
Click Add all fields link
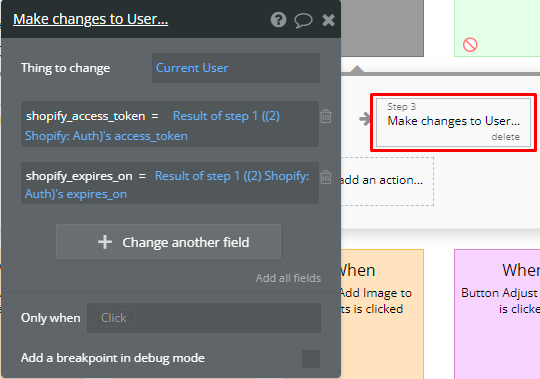click(288, 278)
